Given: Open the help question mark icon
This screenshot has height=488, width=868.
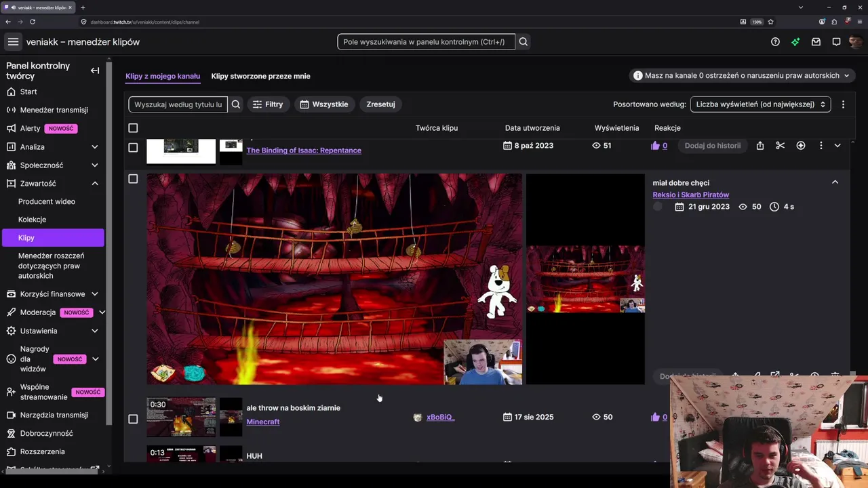Looking at the screenshot, I should [775, 42].
